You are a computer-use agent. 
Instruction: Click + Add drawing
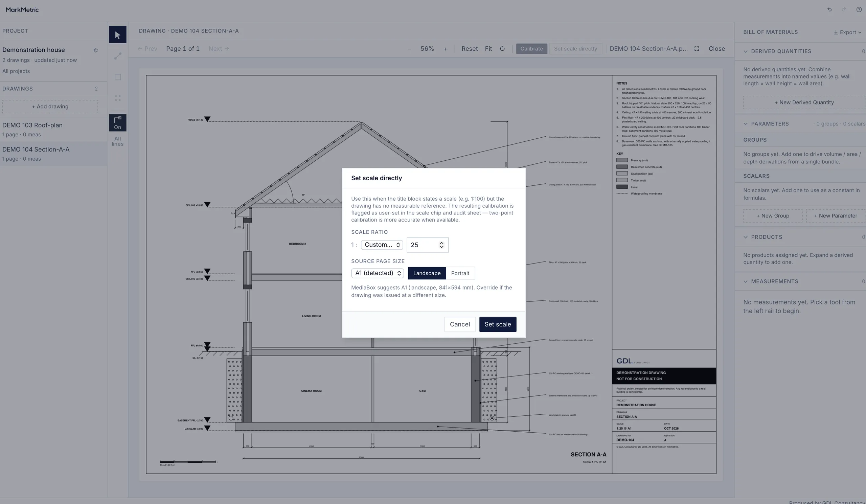(50, 107)
